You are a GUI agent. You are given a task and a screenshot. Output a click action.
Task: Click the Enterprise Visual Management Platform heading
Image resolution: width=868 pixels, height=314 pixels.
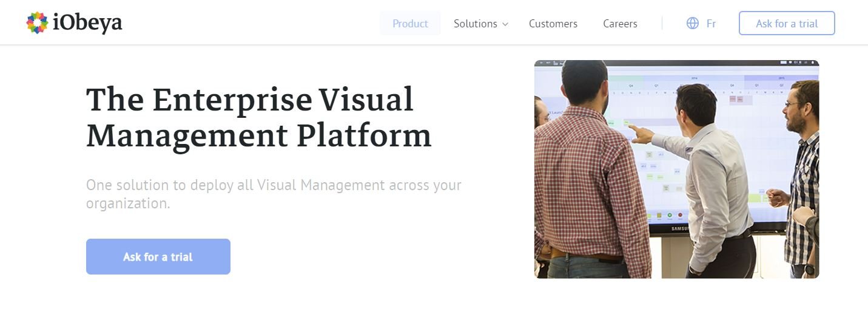[x=258, y=117]
